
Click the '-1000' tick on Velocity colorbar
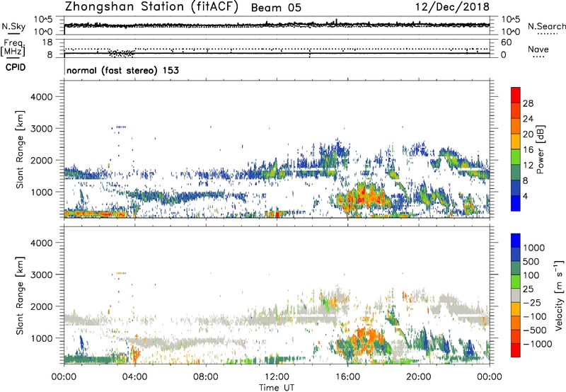tap(537, 344)
